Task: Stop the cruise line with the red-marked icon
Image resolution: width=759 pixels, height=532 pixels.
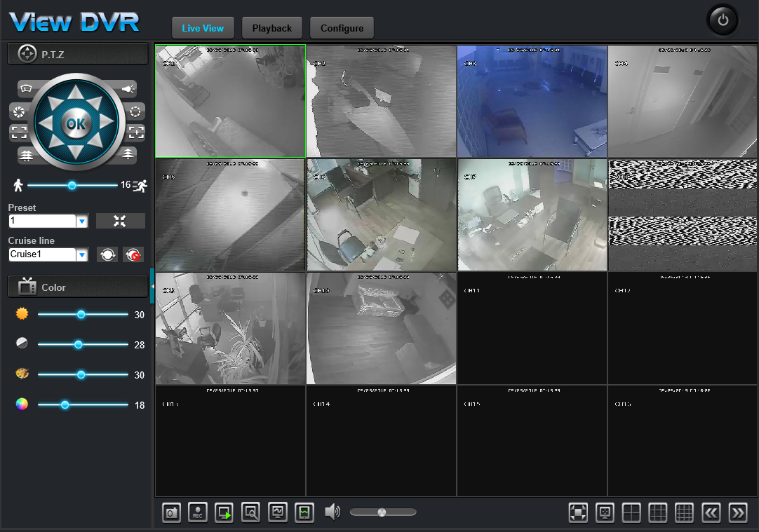Action: coord(133,254)
